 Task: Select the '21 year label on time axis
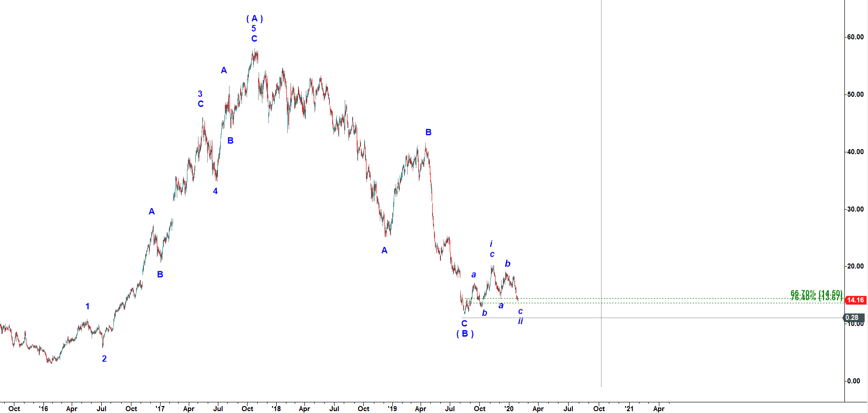click(629, 408)
